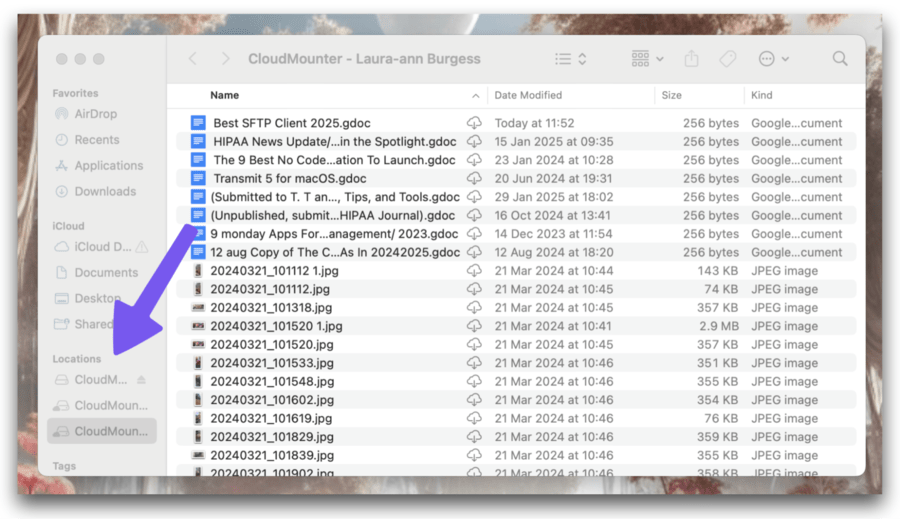Viewport: 900px width, 519px height.
Task: Go forward with the right chevron
Action: click(x=226, y=59)
